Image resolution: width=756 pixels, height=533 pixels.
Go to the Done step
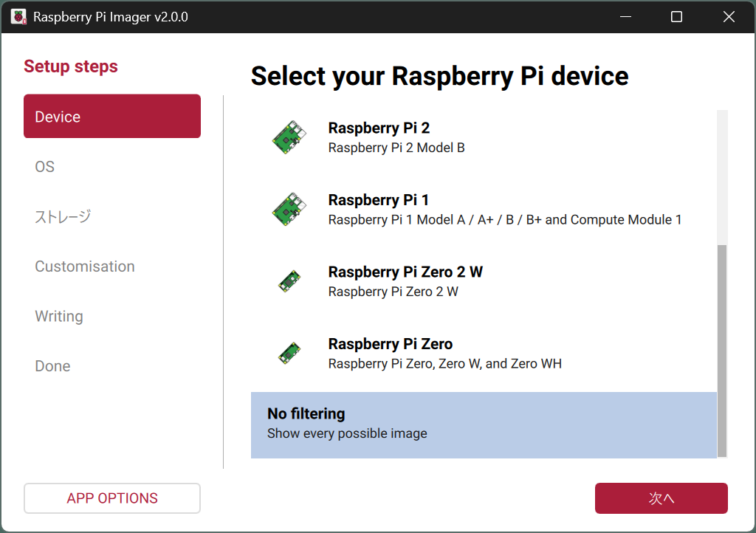52,366
